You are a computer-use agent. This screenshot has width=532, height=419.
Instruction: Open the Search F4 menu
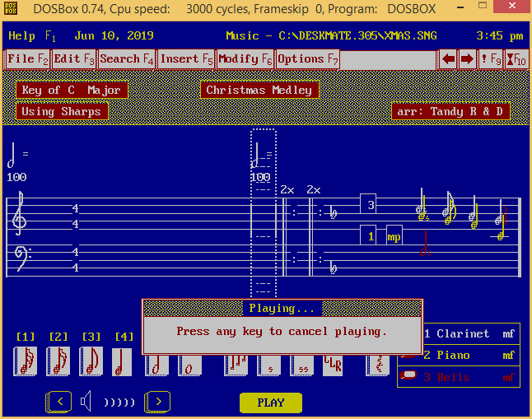point(127,59)
